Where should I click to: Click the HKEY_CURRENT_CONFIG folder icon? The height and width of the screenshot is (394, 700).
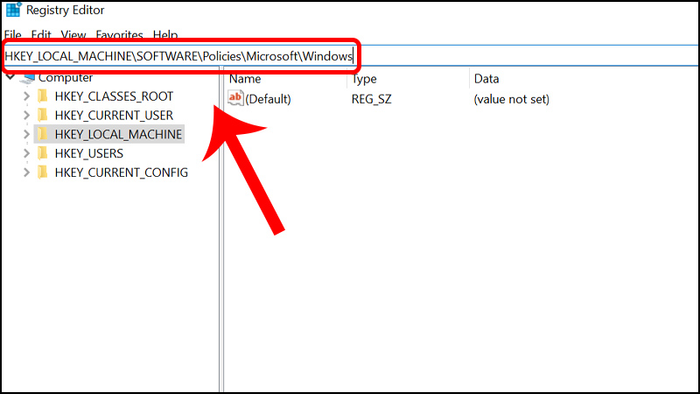tap(42, 172)
